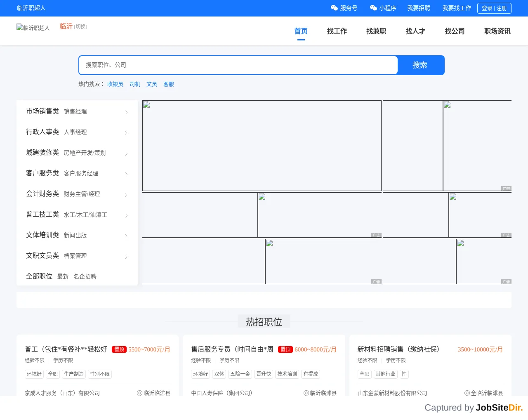Click 名企招聘 in the category list

(x=85, y=276)
